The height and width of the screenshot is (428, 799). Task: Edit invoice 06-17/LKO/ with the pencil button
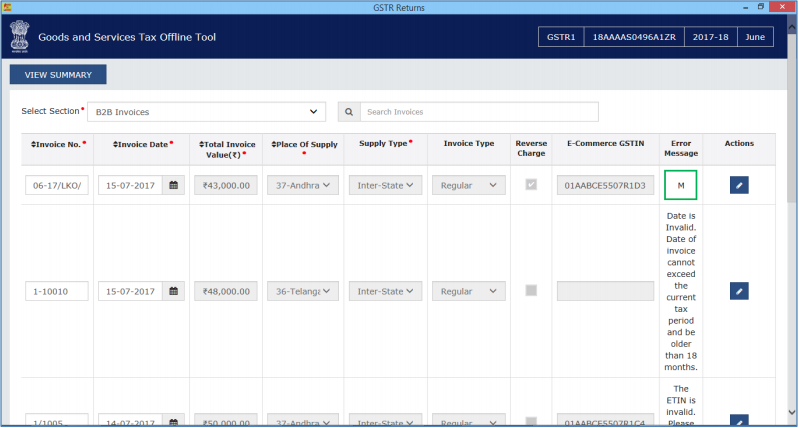point(739,185)
